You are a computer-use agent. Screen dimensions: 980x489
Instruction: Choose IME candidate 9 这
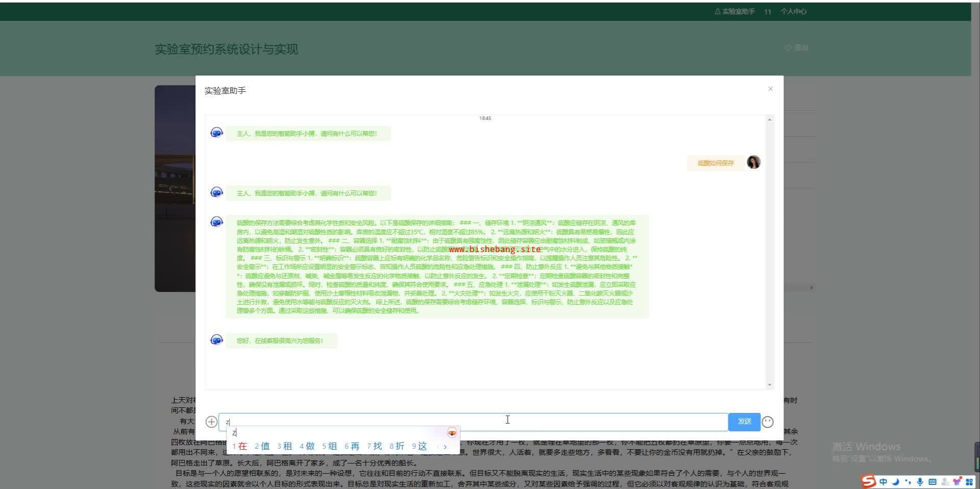(x=419, y=446)
